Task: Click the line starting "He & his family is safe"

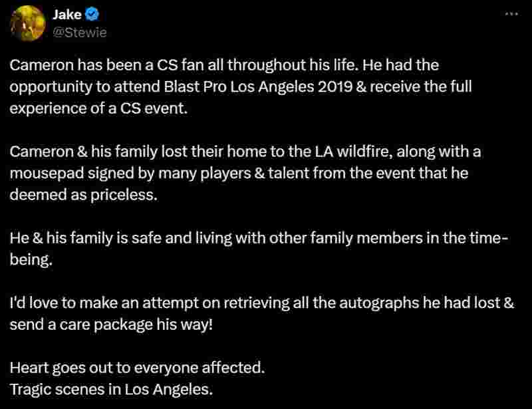Action: point(259,238)
